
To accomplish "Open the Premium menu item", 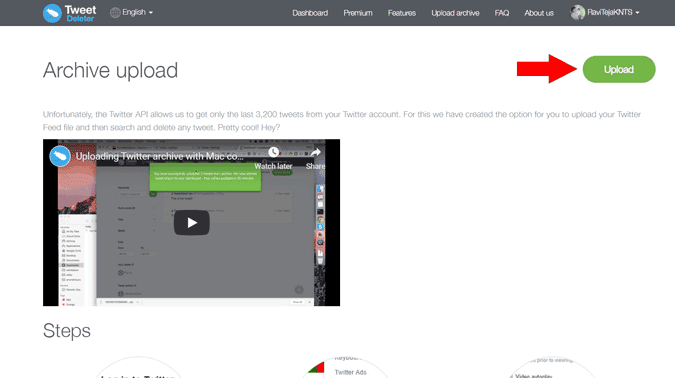I will [358, 13].
